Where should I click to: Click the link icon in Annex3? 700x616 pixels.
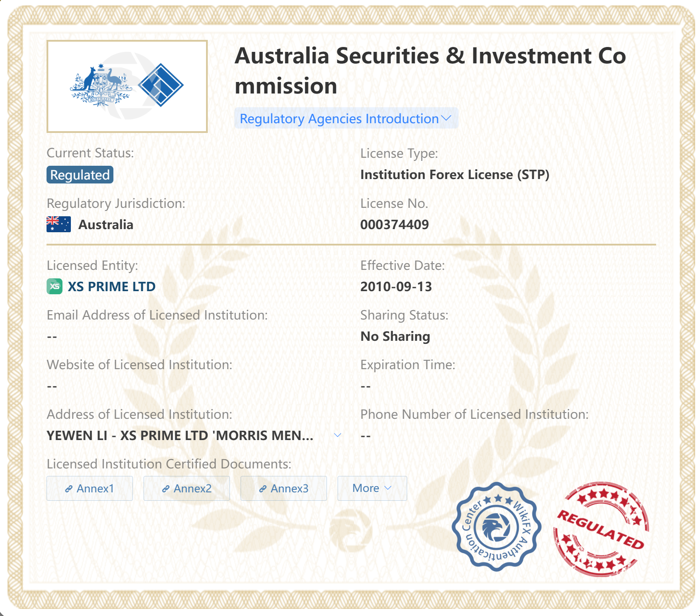[263, 489]
